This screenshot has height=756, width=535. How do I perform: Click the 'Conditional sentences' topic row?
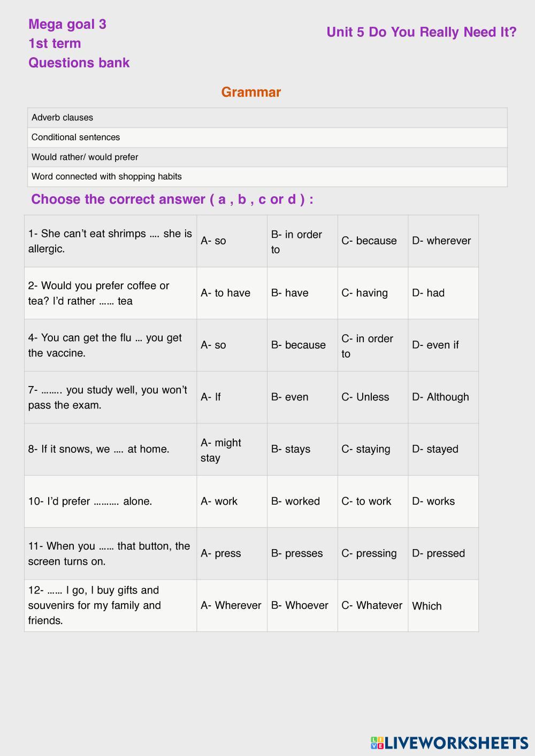[x=76, y=137]
